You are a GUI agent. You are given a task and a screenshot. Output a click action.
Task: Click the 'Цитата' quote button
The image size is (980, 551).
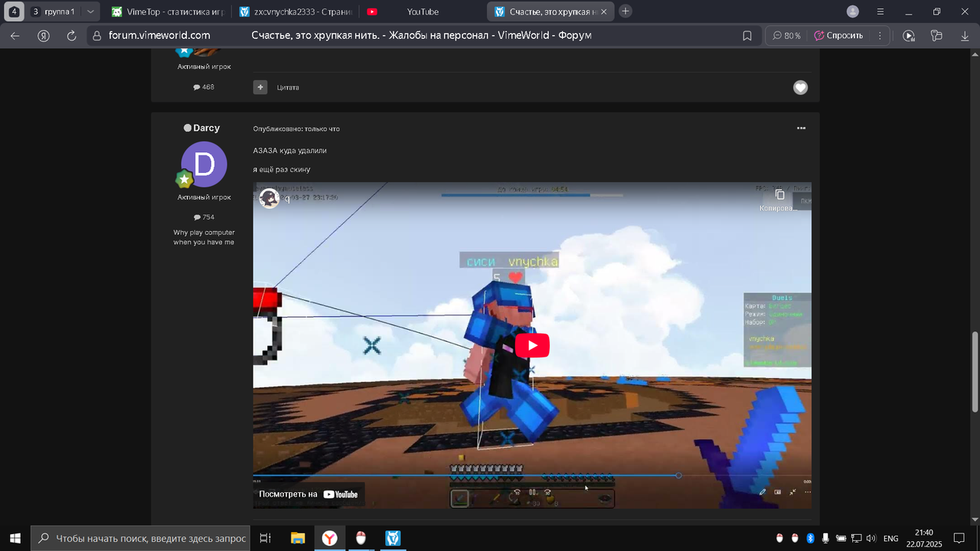click(288, 87)
